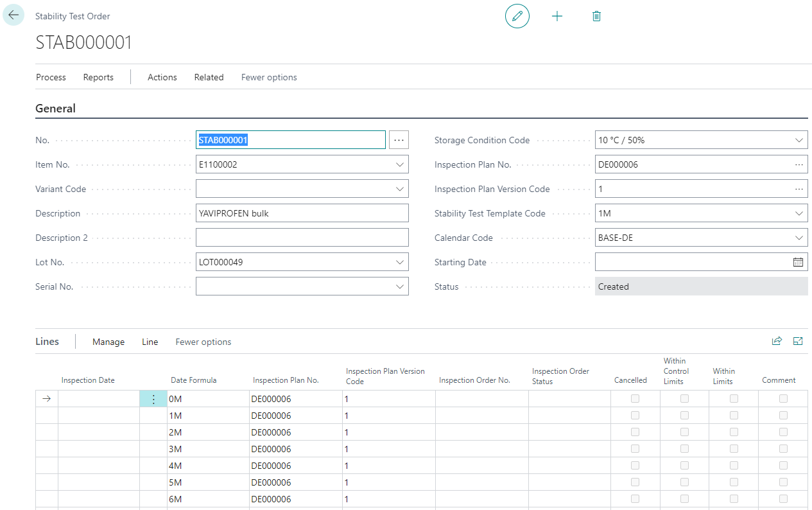Open Inspection Plan Version Code lookup ellipsis
Viewport: 812px width, 510px height.
pos(799,189)
